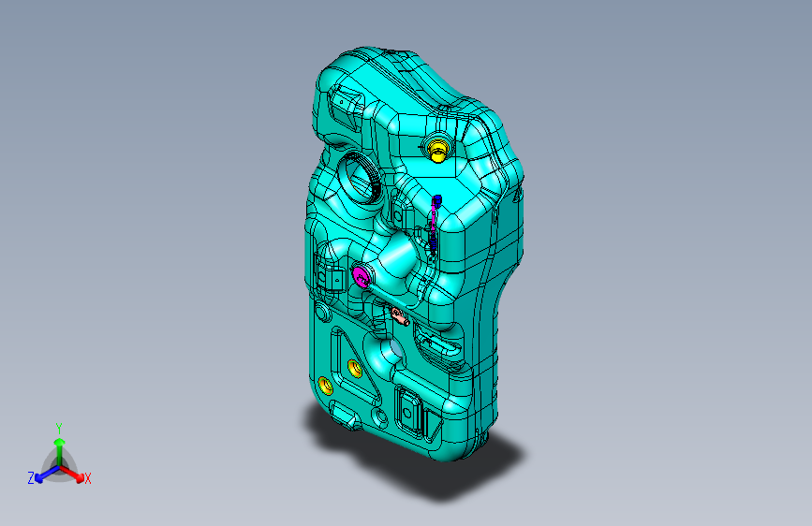Select the yellow cap on top of the tank

pyautogui.click(x=438, y=150)
